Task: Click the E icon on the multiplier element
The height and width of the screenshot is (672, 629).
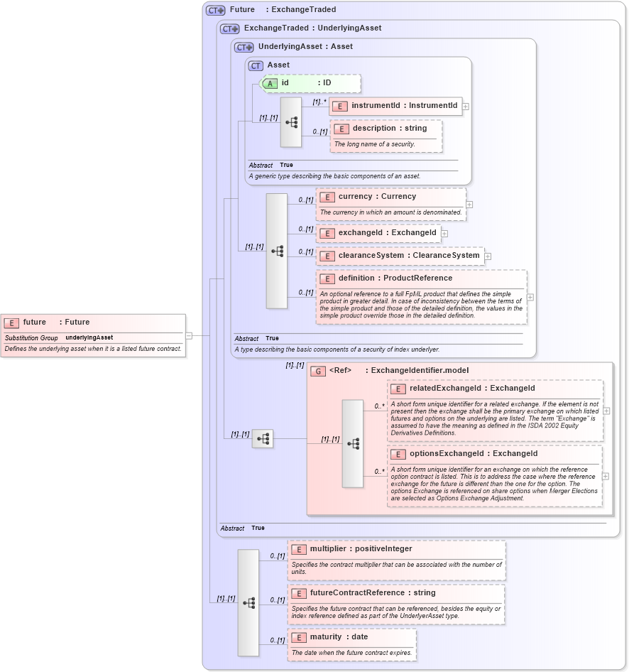Action: point(299,548)
